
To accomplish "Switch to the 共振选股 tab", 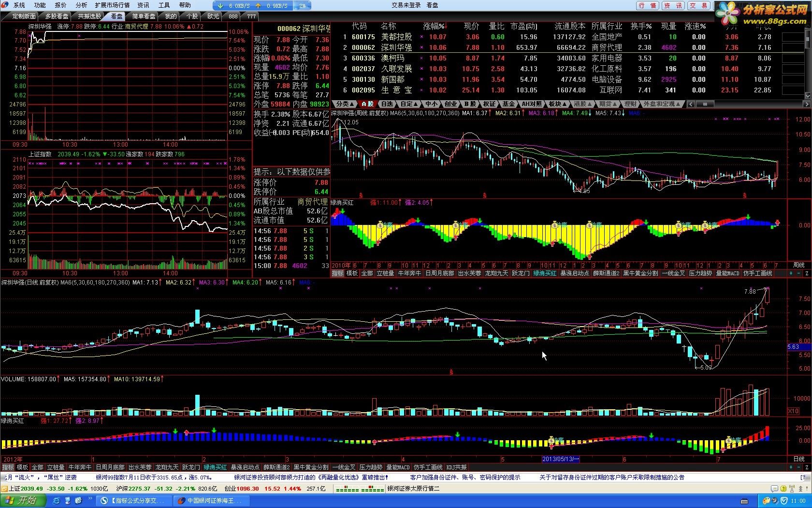I will [x=89, y=16].
